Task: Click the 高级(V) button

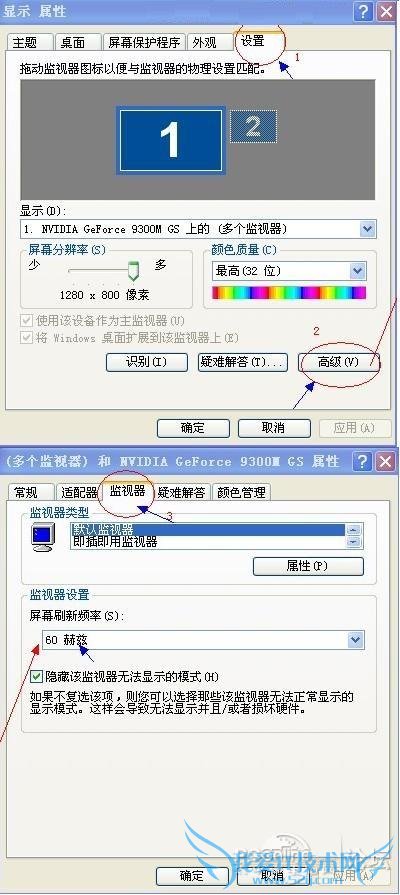Action: [338, 362]
